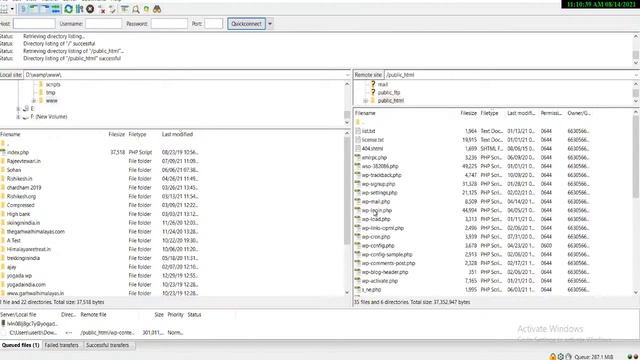Select thegarhwalhimalayas.com local folder
Screen dimensions: 640x360
(36, 231)
